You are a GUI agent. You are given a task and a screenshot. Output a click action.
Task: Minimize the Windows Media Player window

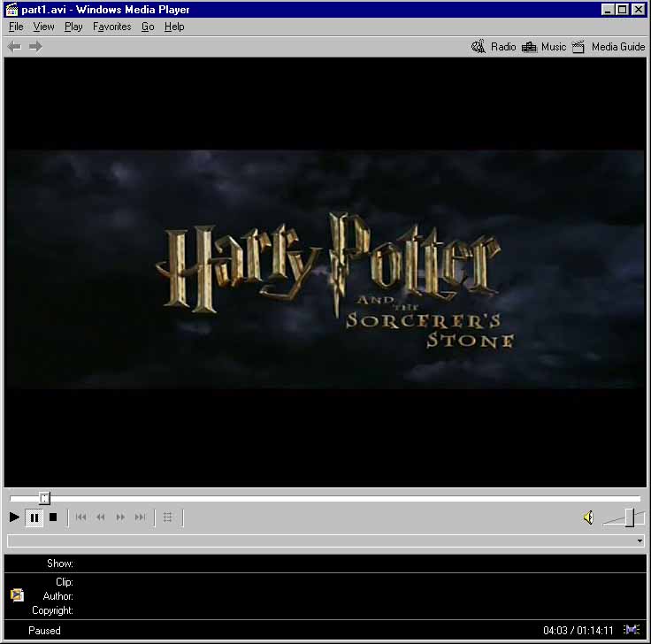[608, 9]
